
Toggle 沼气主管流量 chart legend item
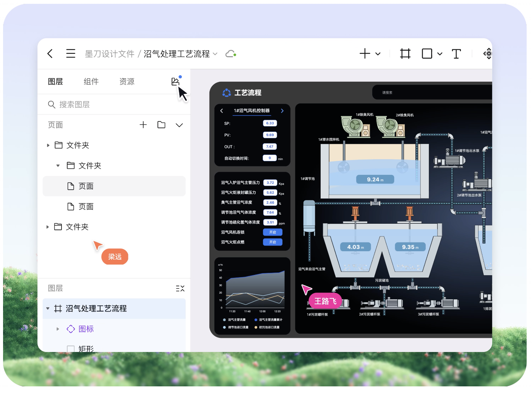click(234, 320)
